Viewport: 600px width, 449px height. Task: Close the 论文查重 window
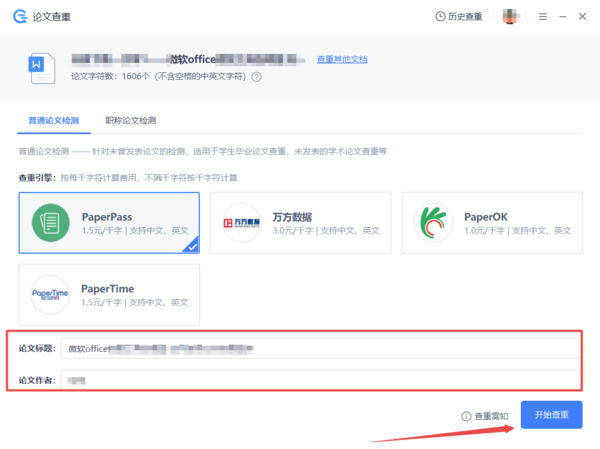pyautogui.click(x=582, y=16)
